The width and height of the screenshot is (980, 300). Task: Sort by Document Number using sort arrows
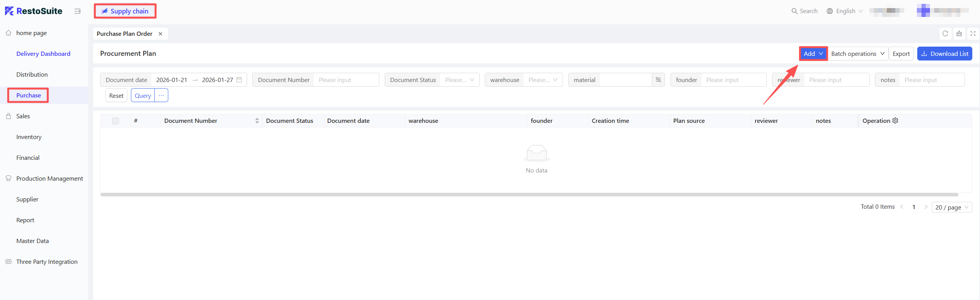257,121
